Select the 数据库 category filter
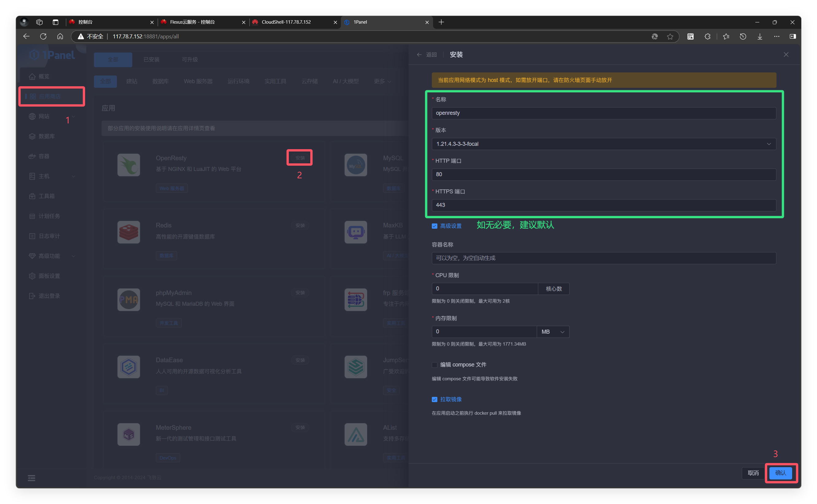 (160, 81)
